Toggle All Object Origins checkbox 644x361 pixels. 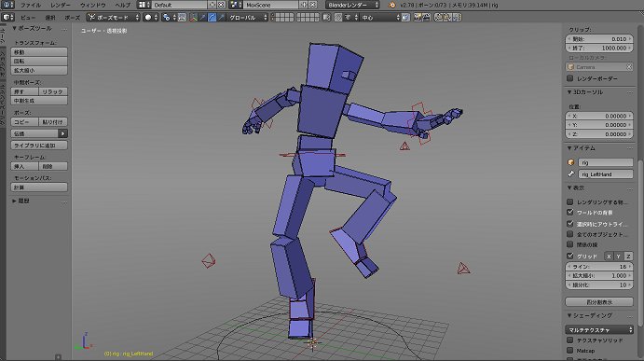point(570,234)
